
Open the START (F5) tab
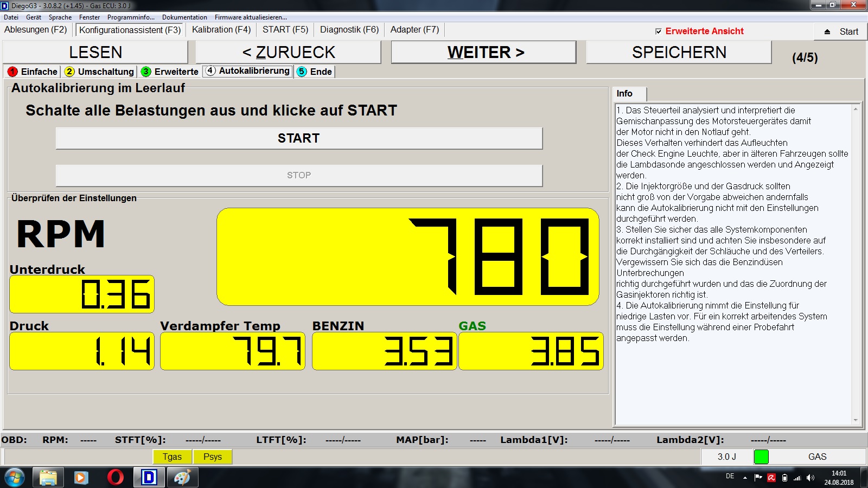tap(285, 30)
